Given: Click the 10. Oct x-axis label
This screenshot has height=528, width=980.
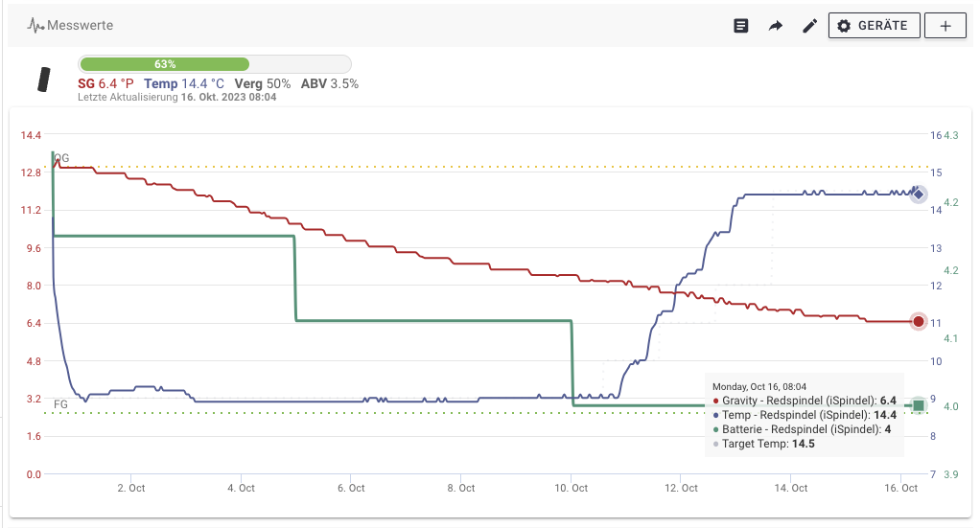Looking at the screenshot, I should (x=571, y=488).
